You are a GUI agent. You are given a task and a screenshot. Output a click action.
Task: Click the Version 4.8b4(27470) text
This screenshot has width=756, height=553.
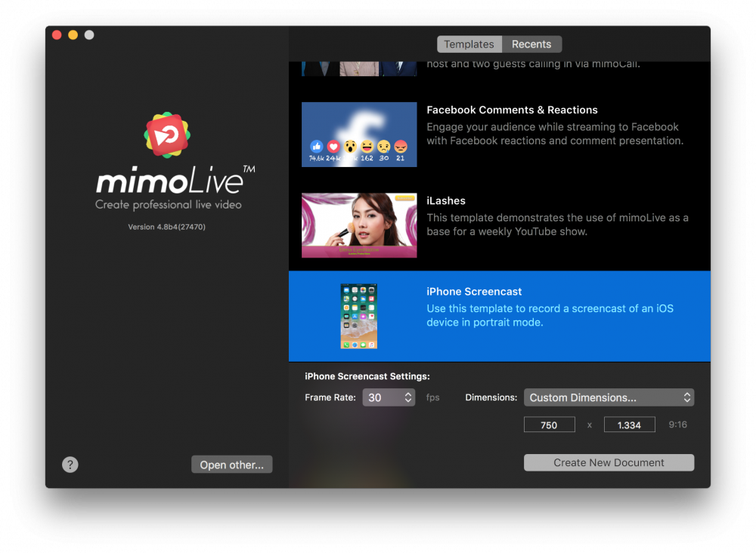coord(167,227)
